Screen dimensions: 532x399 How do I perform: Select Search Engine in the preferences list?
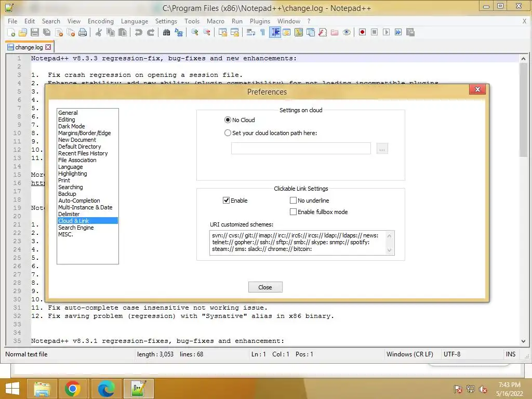(76, 228)
